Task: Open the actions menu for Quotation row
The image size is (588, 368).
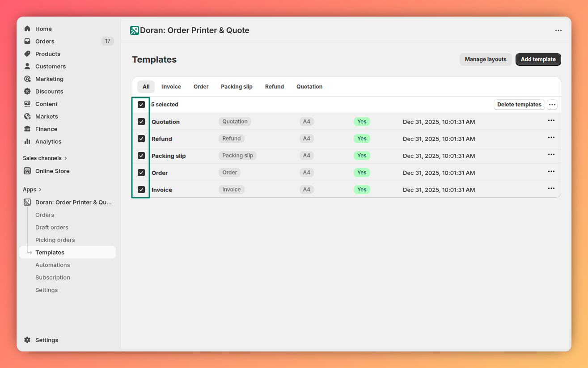Action: tap(551, 121)
